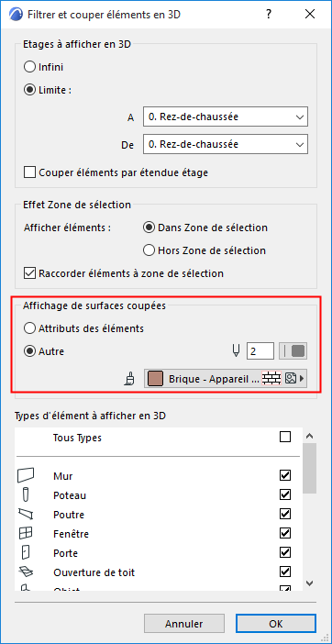Open the surface picker arrow on Brique button
Viewport: 332px width, 644px height.
[303, 379]
